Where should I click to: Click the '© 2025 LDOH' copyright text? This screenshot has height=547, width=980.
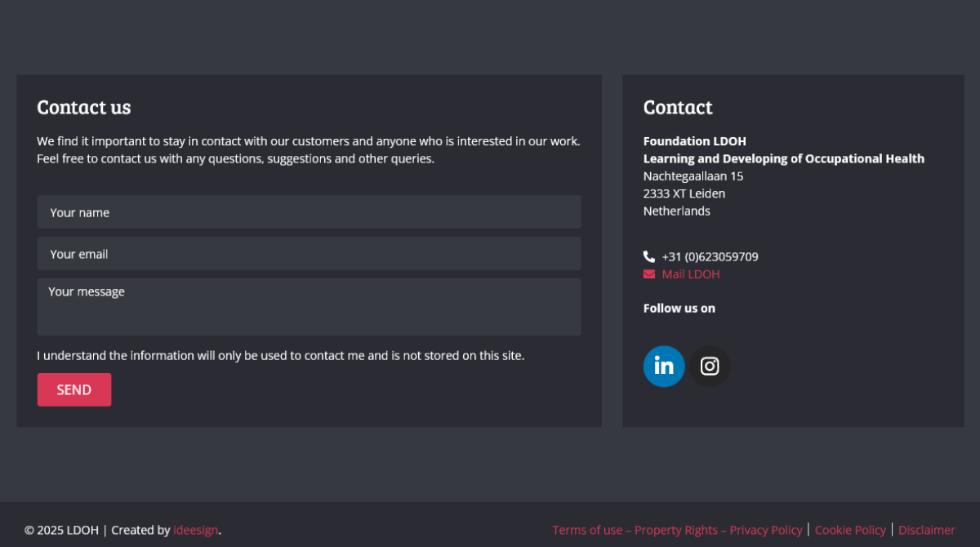(61, 530)
